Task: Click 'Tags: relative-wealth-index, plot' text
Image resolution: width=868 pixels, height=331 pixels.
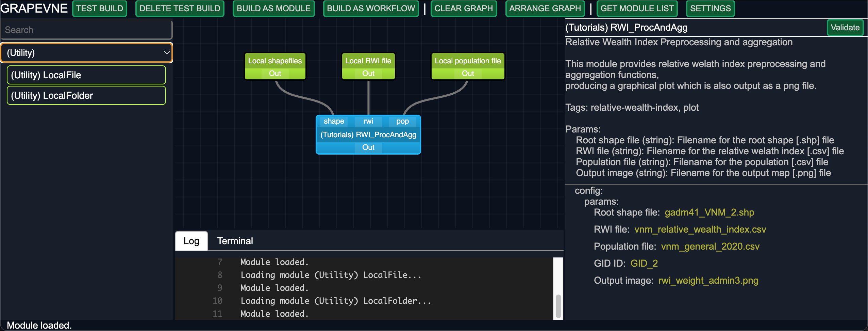Action: click(632, 108)
